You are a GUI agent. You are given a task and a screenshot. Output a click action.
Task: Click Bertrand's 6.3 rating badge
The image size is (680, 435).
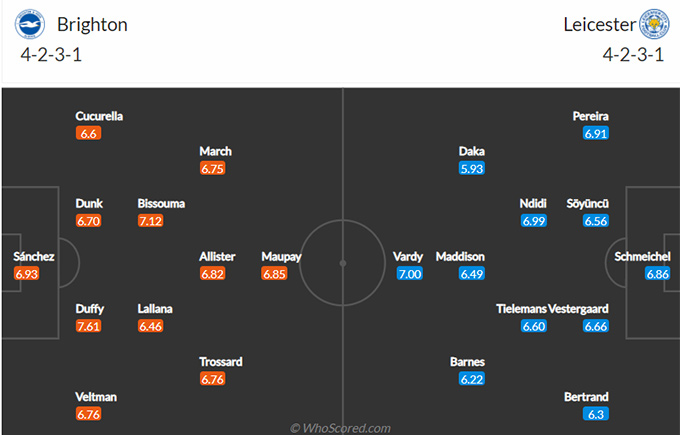595,414
